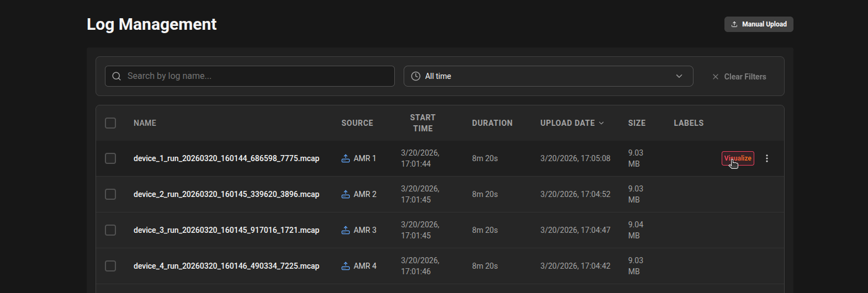Image resolution: width=868 pixels, height=293 pixels.
Task: Sort by Upload Date column header
Action: pos(572,123)
